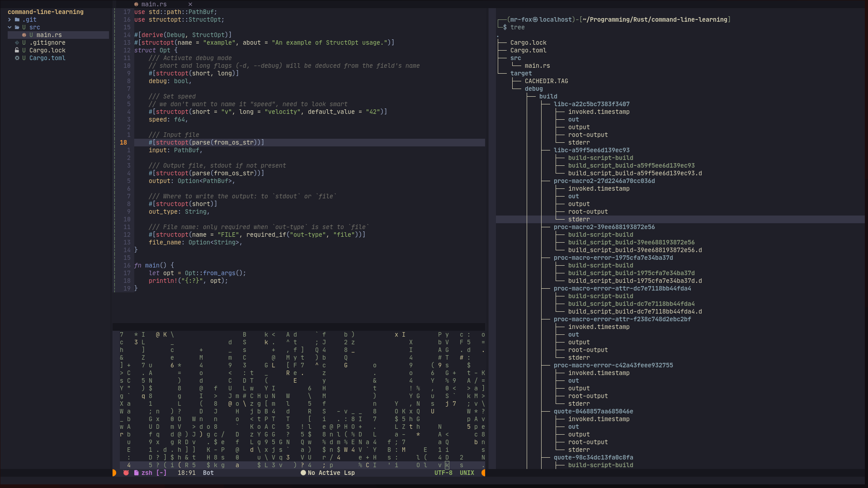Collapse the src folder chevron
The image size is (868, 488).
pyautogui.click(x=9, y=27)
